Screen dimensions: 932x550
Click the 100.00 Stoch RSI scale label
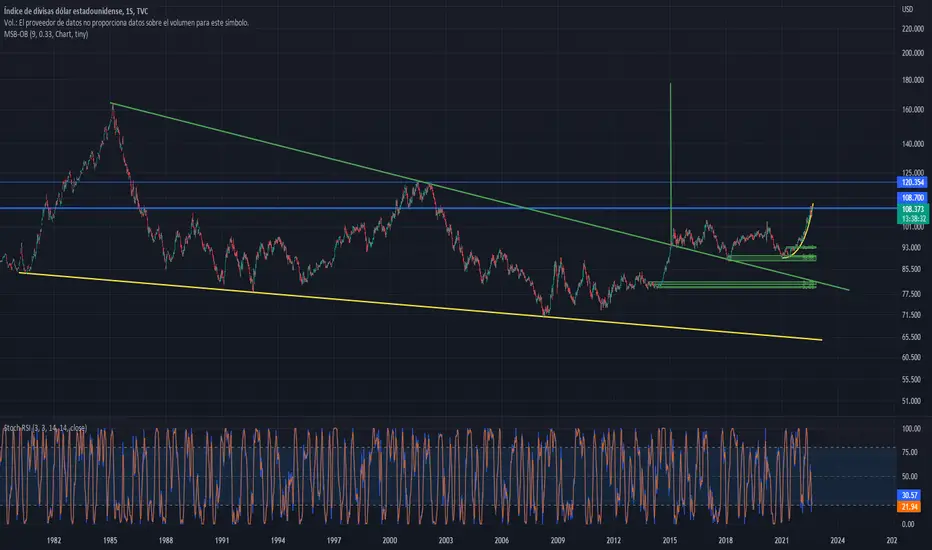tap(911, 429)
